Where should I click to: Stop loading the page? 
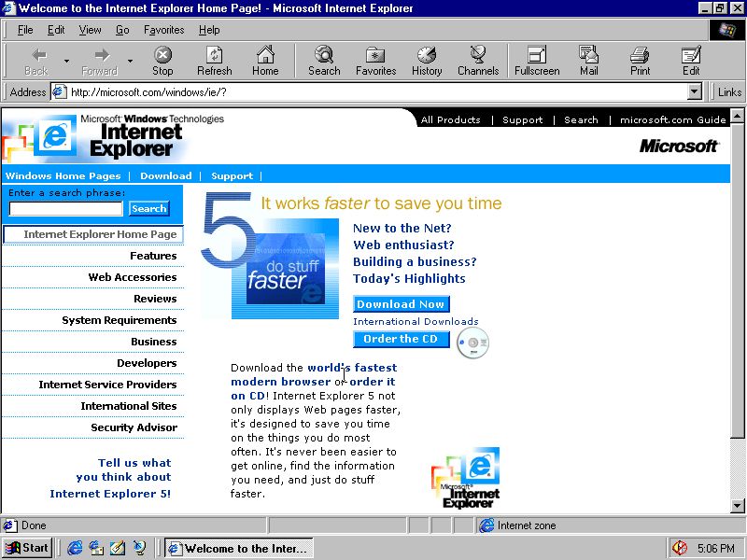click(x=162, y=62)
